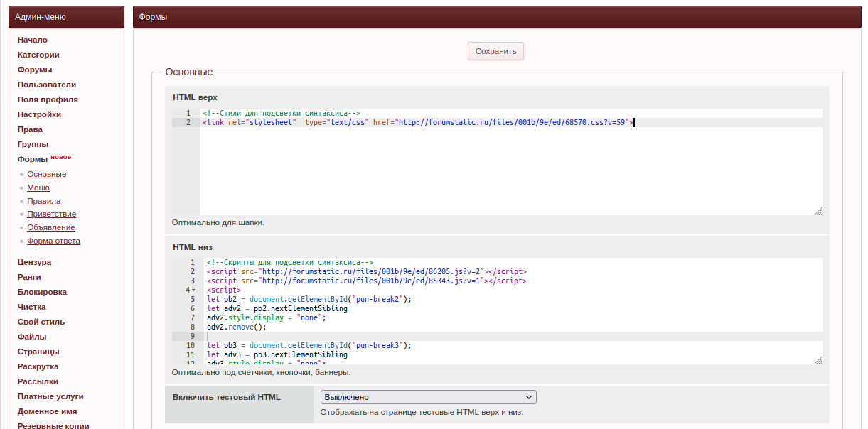Navigate to Раскрутка
This screenshot has height=429, width=868.
pos(38,366)
